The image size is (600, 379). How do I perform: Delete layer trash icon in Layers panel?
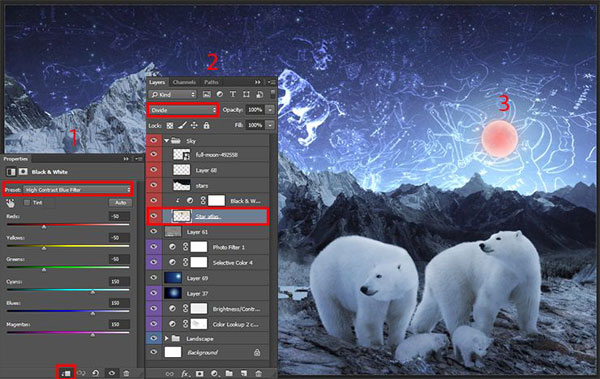pyautogui.click(x=259, y=373)
